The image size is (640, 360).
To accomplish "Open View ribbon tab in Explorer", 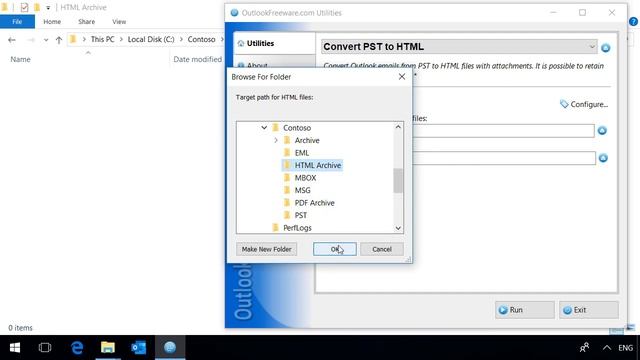I will (x=119, y=22).
